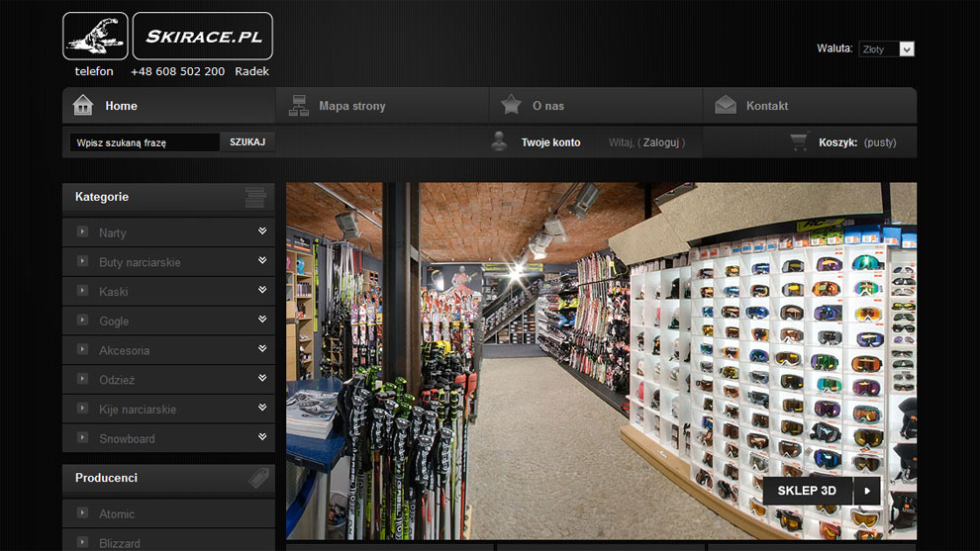
Task: Click the envelope icon beside Kontakt
Action: click(726, 105)
